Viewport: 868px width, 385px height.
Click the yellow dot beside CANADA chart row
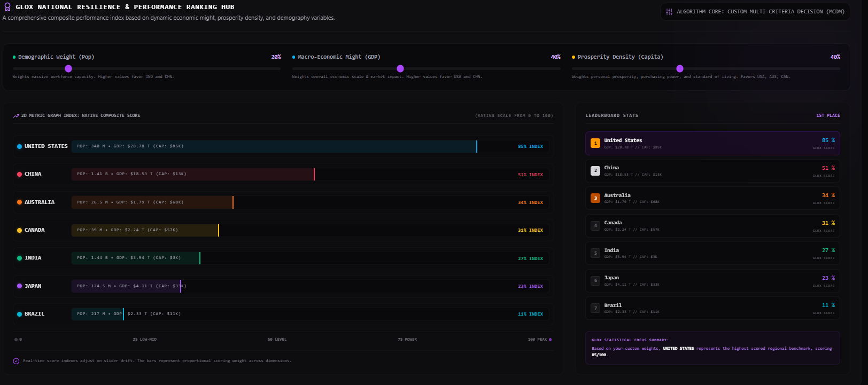[x=20, y=230]
